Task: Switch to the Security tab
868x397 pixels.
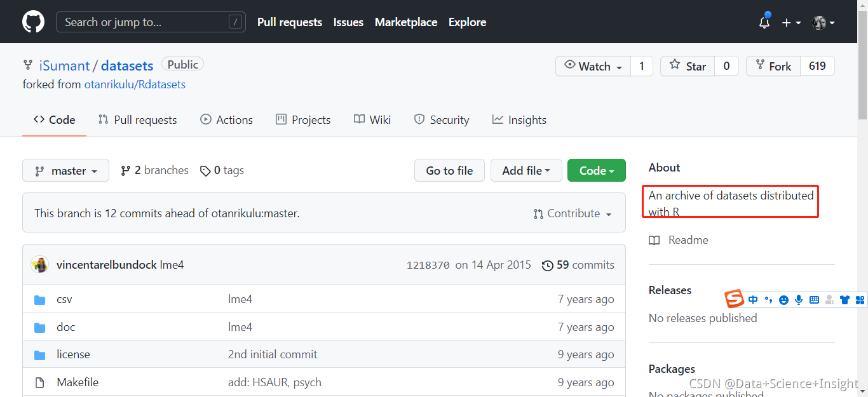Action: pos(442,120)
